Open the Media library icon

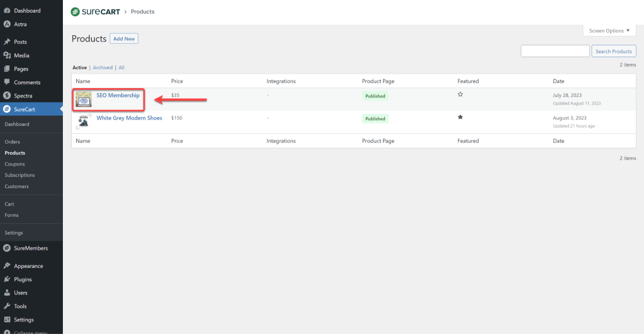coord(7,55)
